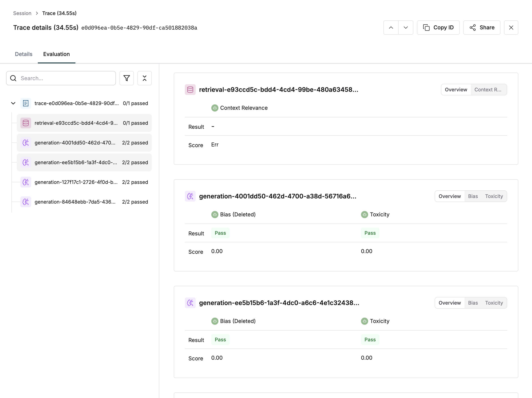Select Overview tab on retrieval card
This screenshot has height=398, width=532.
pos(456,90)
